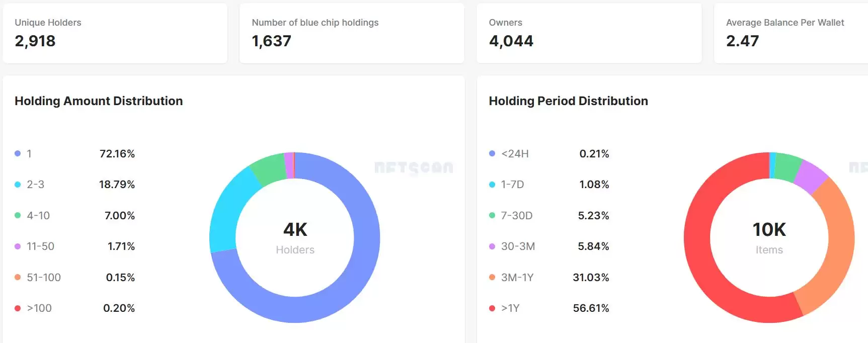Click the orange 51-100 legend dot

[18, 277]
